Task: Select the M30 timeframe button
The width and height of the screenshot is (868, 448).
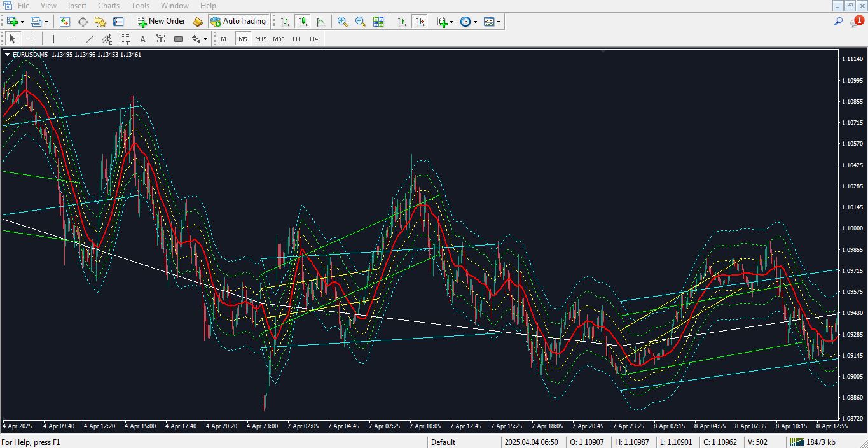Action: point(279,39)
